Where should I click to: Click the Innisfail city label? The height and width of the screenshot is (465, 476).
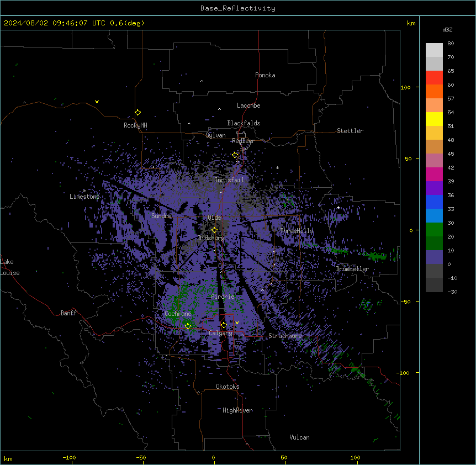[230, 180]
